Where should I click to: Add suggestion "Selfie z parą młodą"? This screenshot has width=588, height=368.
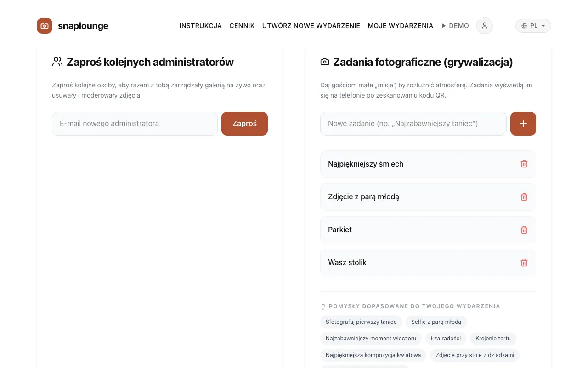pyautogui.click(x=436, y=322)
